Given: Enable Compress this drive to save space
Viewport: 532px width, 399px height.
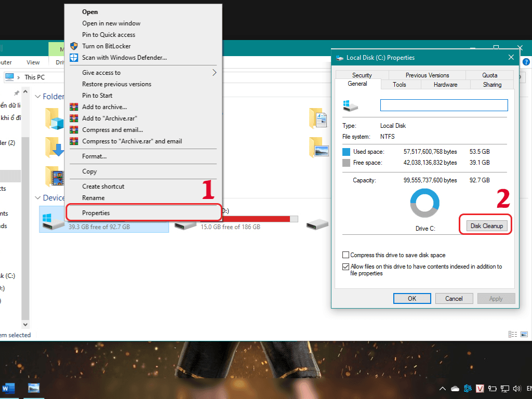Looking at the screenshot, I should tap(346, 255).
